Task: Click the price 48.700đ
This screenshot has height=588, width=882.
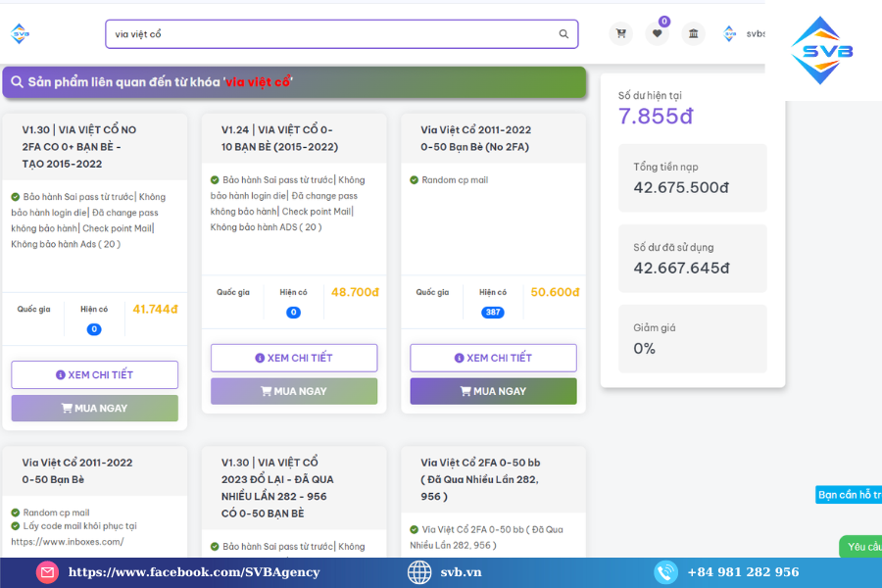Action: coord(355,292)
